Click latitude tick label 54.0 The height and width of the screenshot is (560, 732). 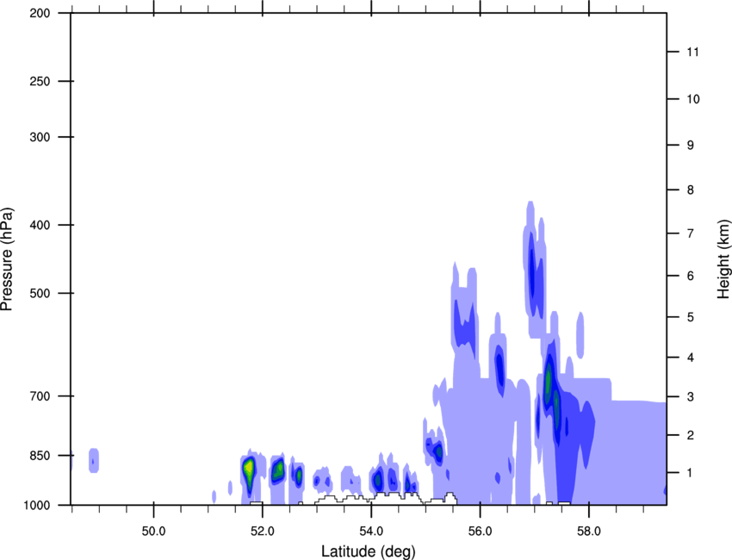(x=372, y=532)
